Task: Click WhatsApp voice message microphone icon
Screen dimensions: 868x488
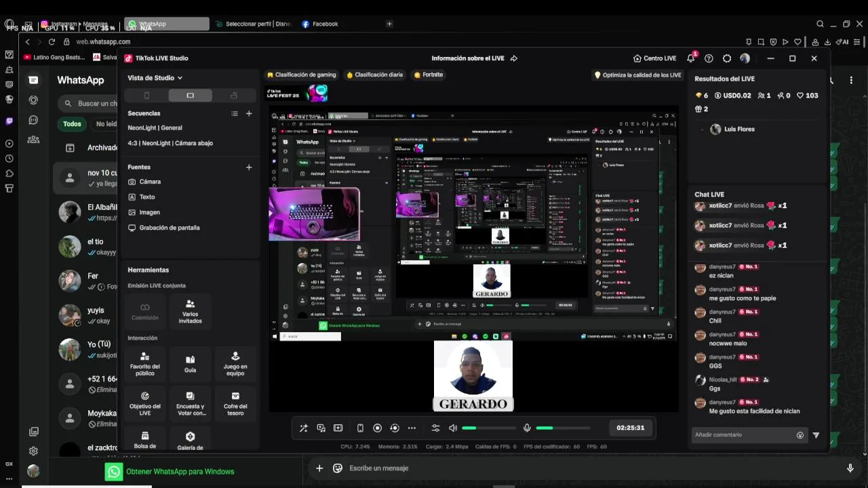Action: coord(850,468)
